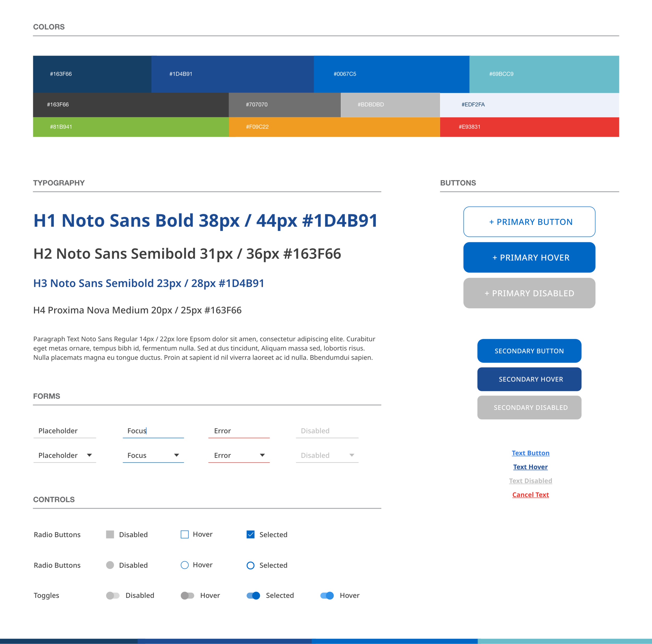Open the Error dropdown arrow
Image resolution: width=652 pixels, height=644 pixels.
[x=262, y=455]
